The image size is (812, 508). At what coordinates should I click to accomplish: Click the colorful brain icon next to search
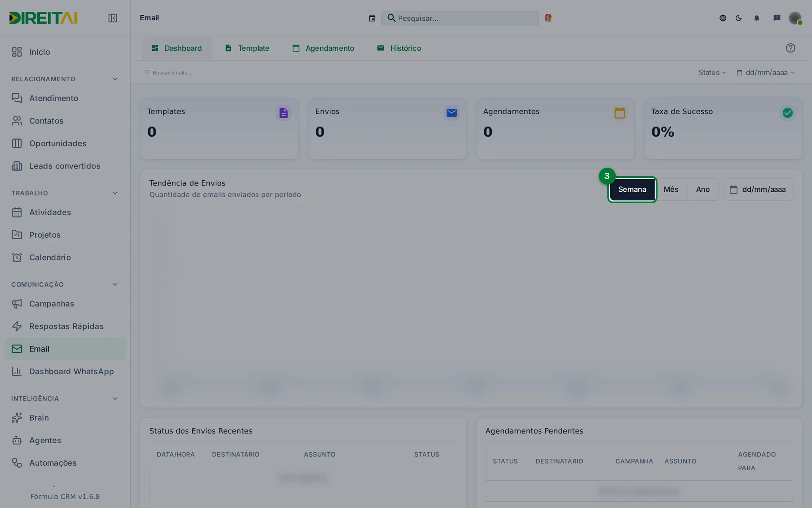548,18
